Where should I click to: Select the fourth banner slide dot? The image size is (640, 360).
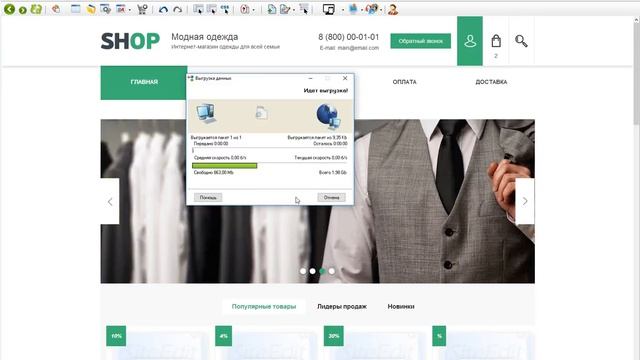point(332,271)
